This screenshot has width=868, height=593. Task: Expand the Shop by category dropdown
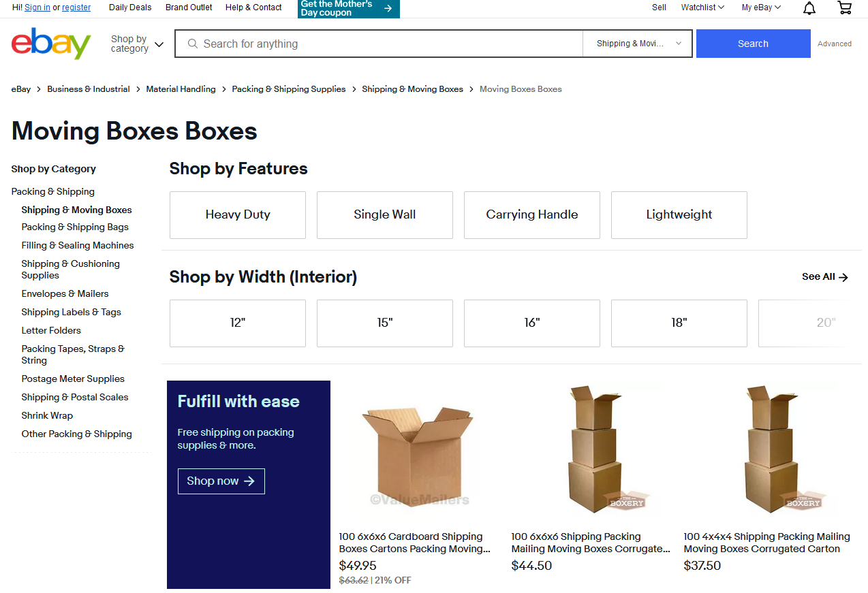pos(136,43)
